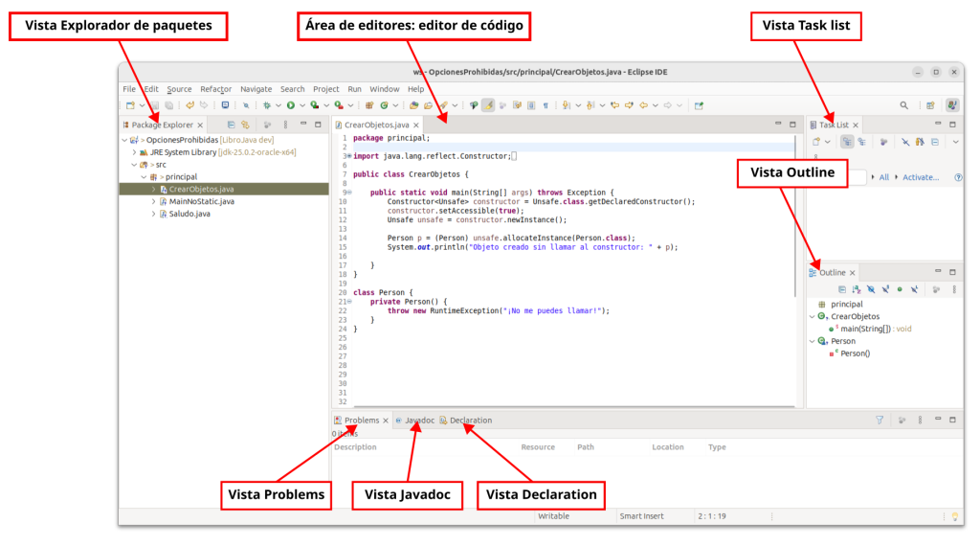
Task: Click the Debug bug icon in toolbar
Action: click(268, 105)
